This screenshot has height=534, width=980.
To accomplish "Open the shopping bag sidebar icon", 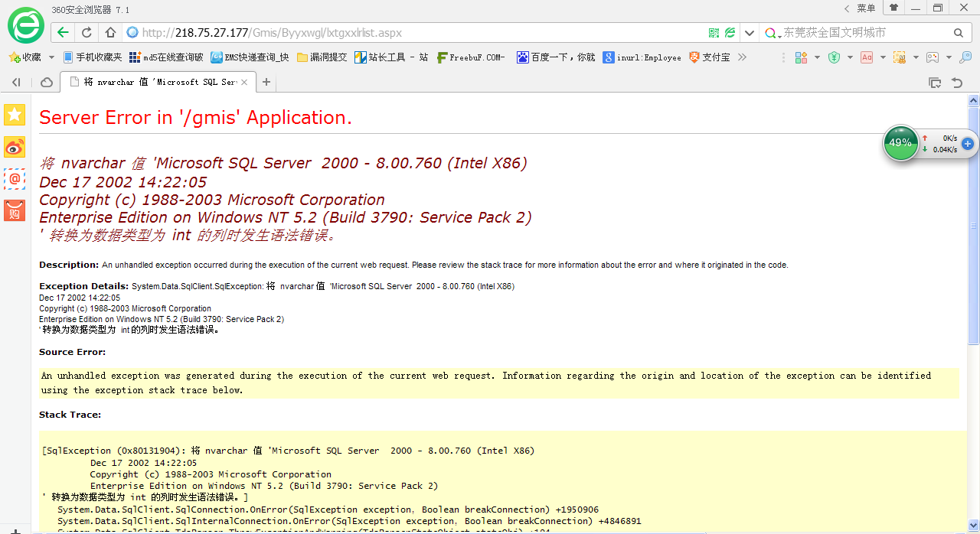I will [x=15, y=210].
